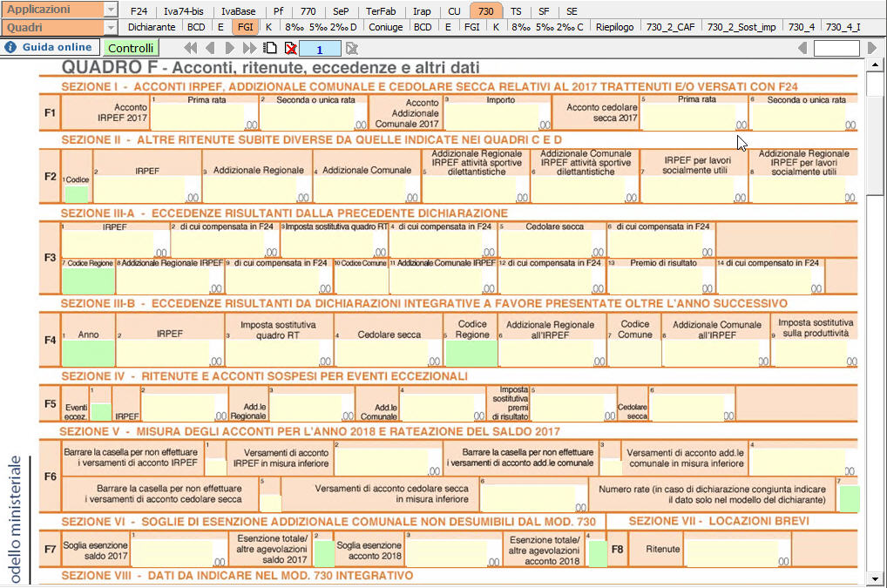Switch to the F24 application tab
This screenshot has height=588, width=887.
(x=139, y=10)
